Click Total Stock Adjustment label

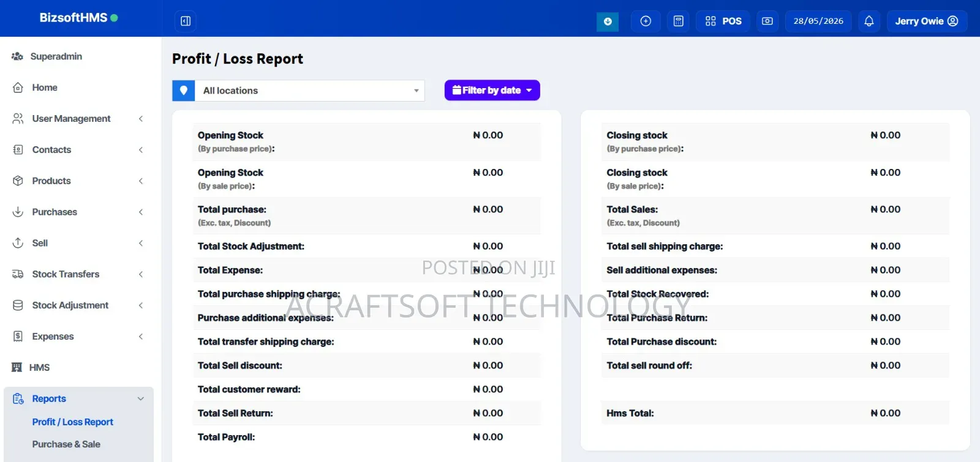pos(251,246)
